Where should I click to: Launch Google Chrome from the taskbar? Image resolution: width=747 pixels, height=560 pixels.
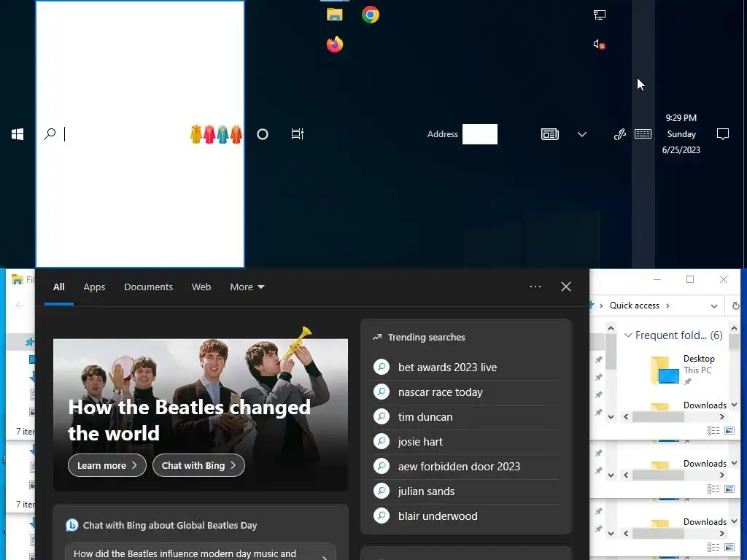coord(370,15)
